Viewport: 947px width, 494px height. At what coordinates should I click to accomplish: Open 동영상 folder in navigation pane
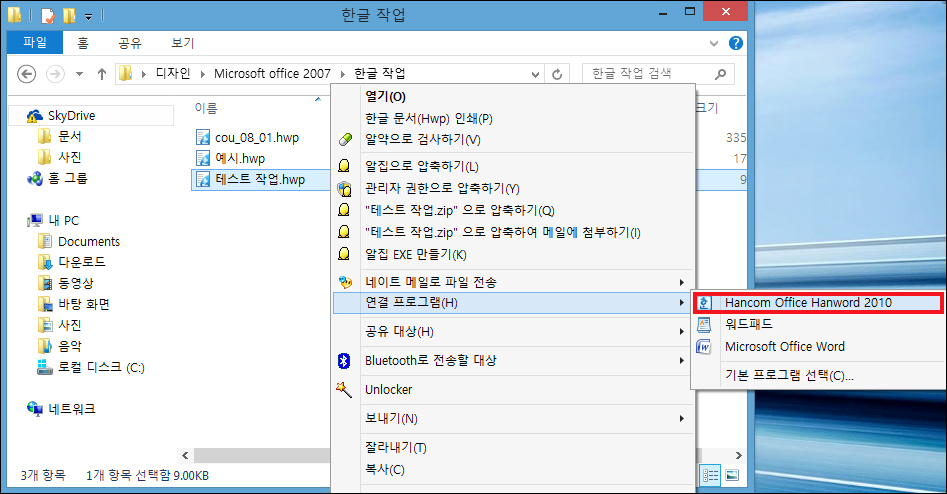point(75,283)
